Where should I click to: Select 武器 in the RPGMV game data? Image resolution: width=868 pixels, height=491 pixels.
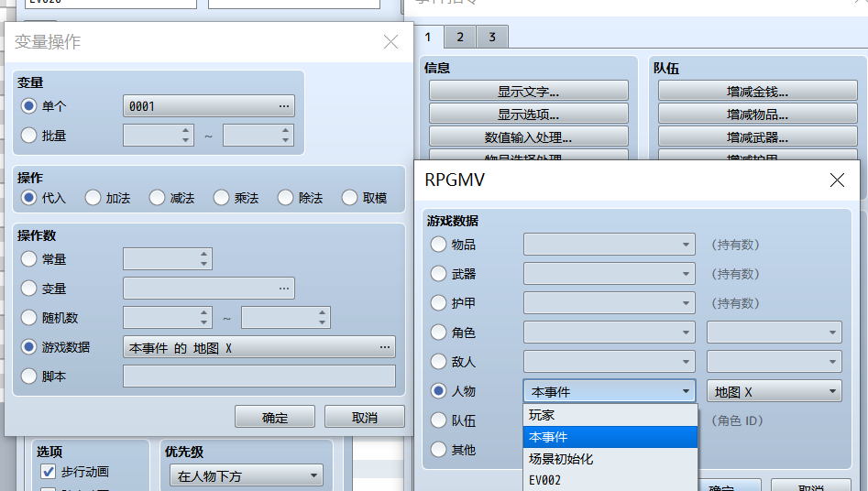(438, 274)
